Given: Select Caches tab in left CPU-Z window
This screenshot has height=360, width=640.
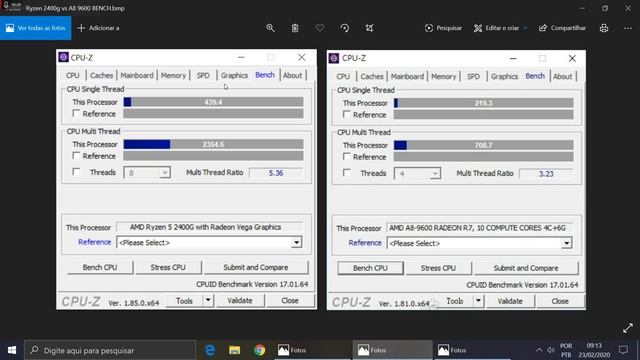Looking at the screenshot, I should (x=101, y=76).
